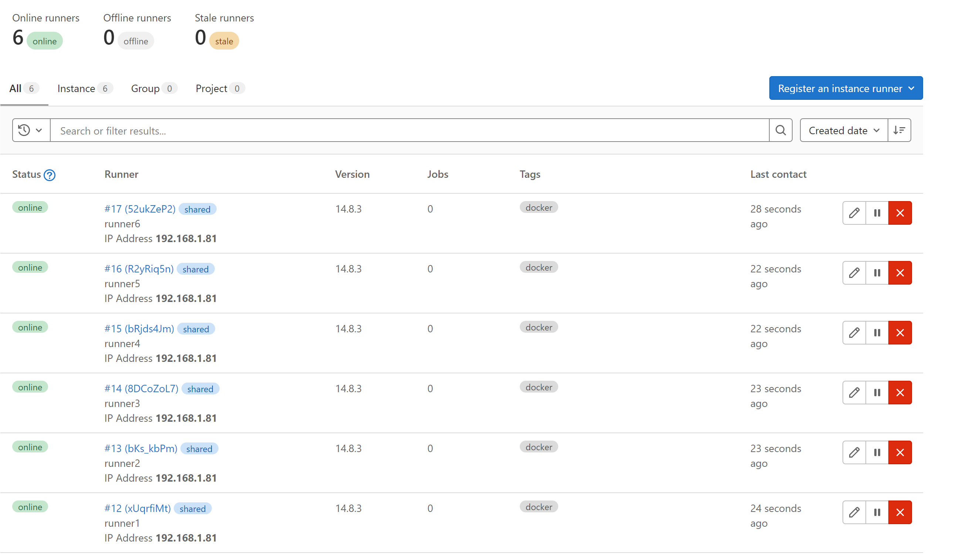The height and width of the screenshot is (560, 956).
Task: Expand the recent searches history dropdown
Action: 31,130
